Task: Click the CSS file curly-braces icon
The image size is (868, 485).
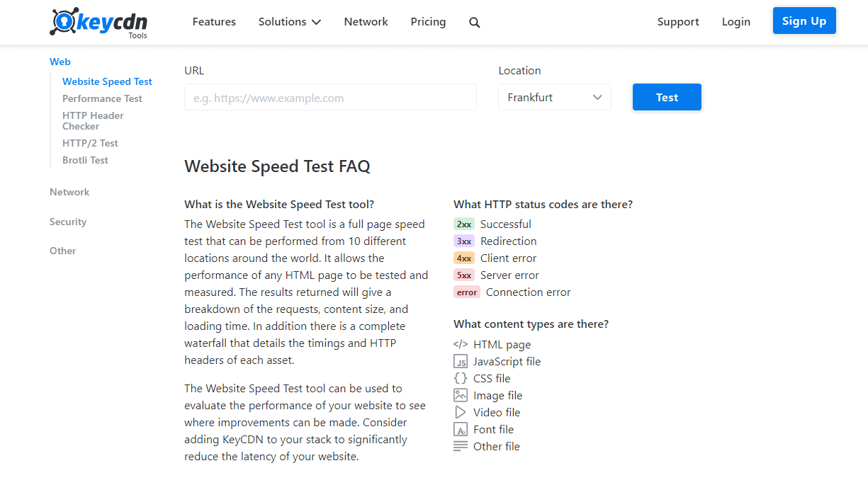Action: coord(461,378)
